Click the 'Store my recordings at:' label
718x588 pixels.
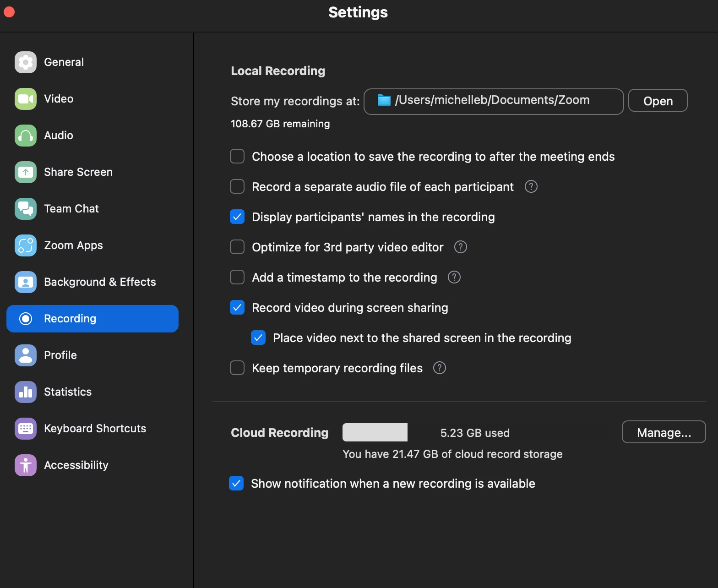(x=295, y=101)
